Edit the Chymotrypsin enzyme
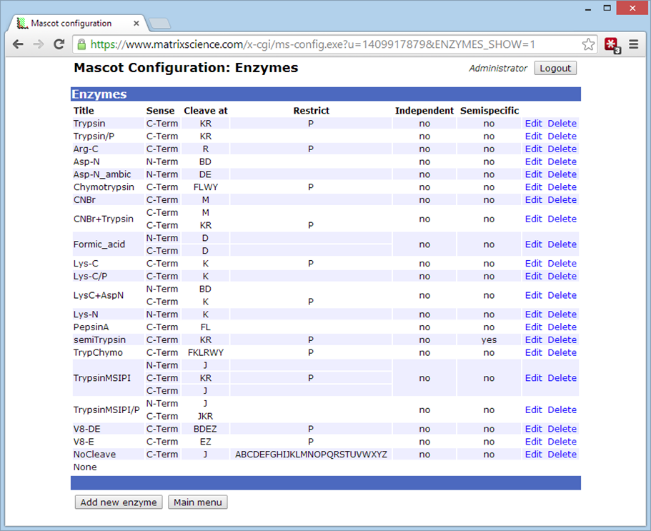The image size is (651, 531). pos(533,187)
